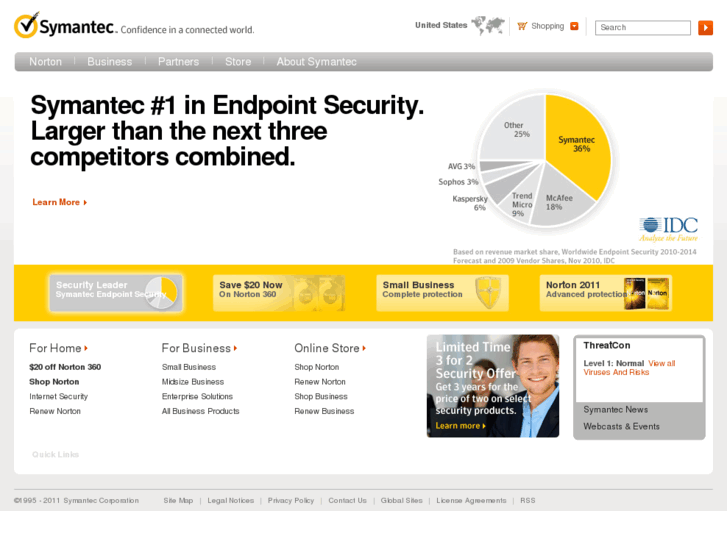Open Internet Security link
The height and width of the screenshot is (545, 727).
tap(58, 397)
